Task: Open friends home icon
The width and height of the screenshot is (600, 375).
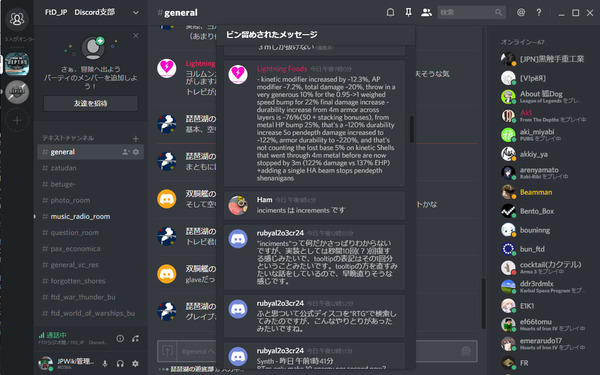Action: click(17, 19)
